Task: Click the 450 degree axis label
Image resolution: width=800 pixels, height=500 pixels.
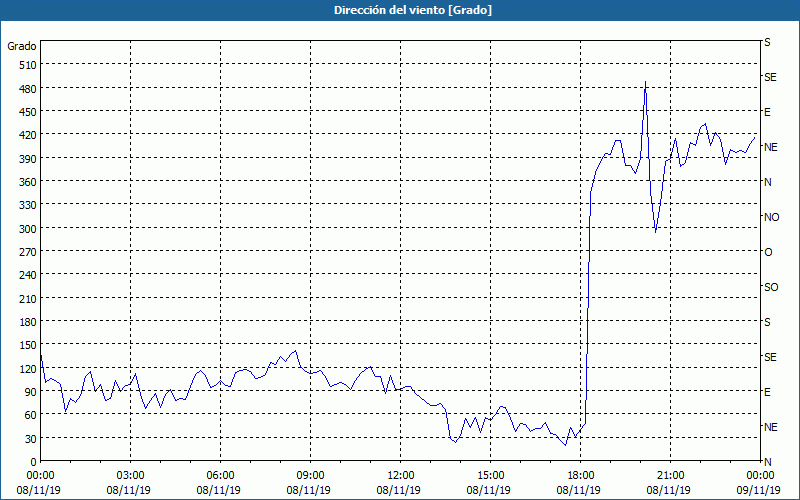Action: coord(28,112)
